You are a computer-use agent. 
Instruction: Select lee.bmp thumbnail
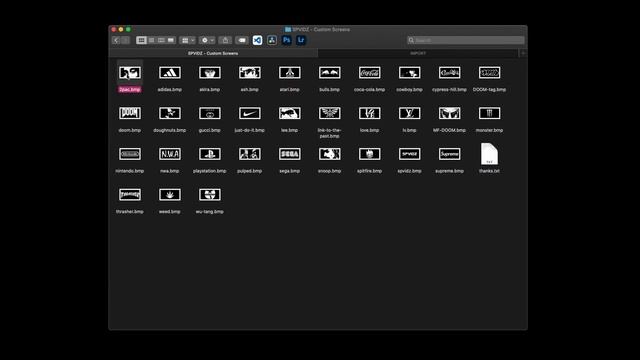pos(290,113)
